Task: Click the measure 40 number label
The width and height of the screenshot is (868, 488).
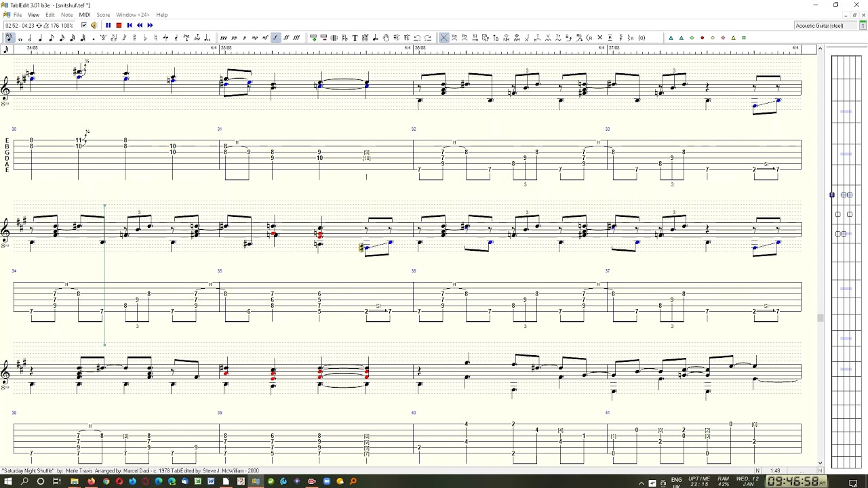Action: tap(414, 413)
